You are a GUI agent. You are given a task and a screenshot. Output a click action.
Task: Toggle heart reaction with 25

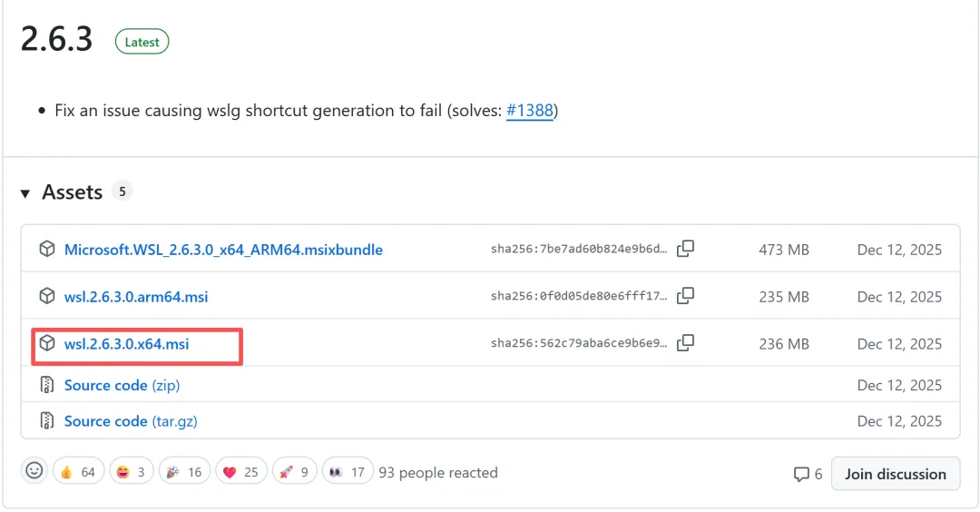tap(240, 472)
